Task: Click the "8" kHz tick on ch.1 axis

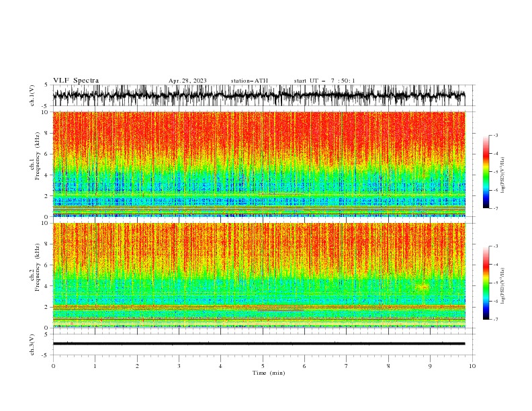Action: pos(47,133)
